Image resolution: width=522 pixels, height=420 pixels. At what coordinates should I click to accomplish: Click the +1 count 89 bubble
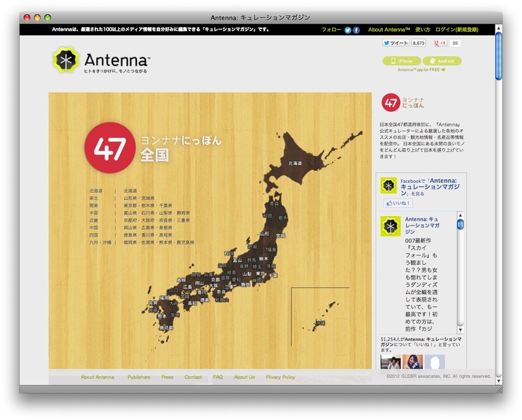click(x=455, y=43)
